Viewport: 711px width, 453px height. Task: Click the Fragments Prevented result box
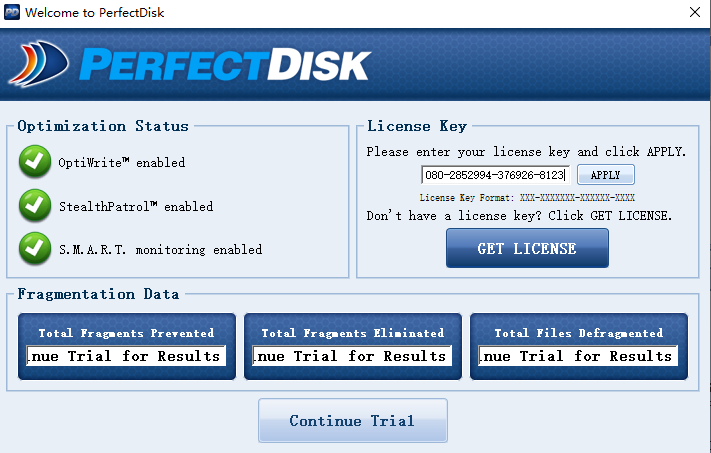[127, 356]
